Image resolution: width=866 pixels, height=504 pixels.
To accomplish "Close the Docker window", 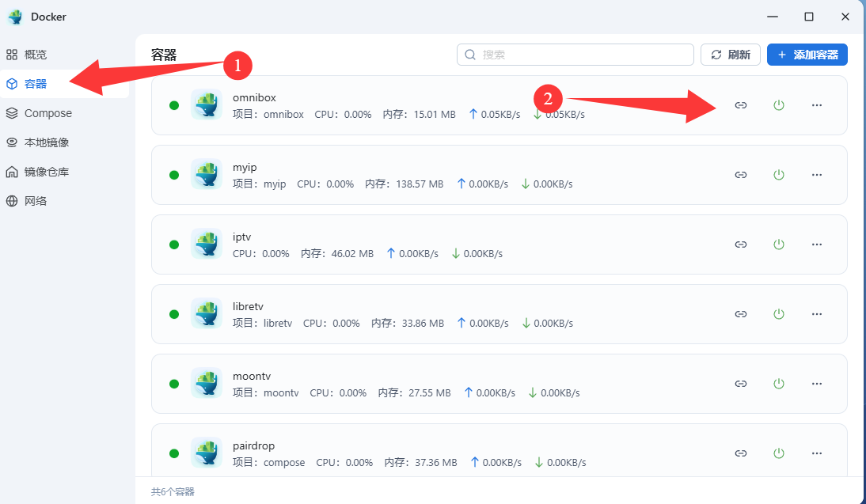I will (845, 17).
